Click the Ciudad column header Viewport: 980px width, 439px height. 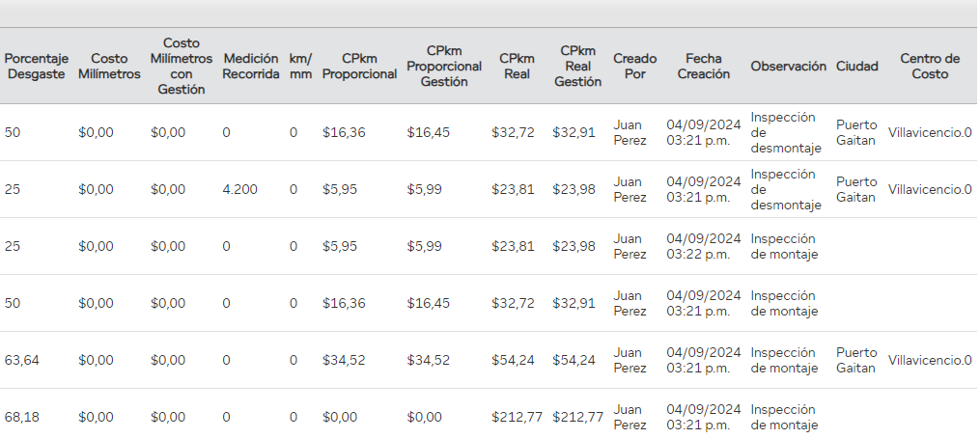pos(856,67)
